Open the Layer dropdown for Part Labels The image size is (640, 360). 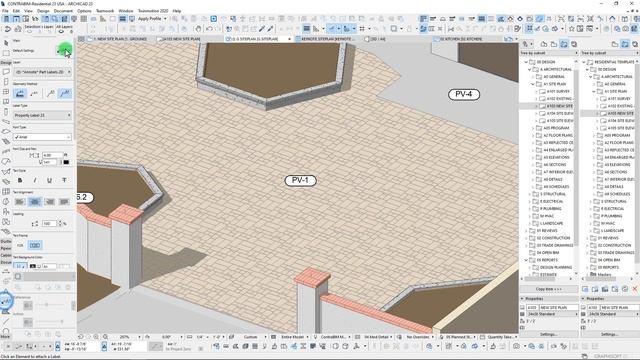click(42, 72)
